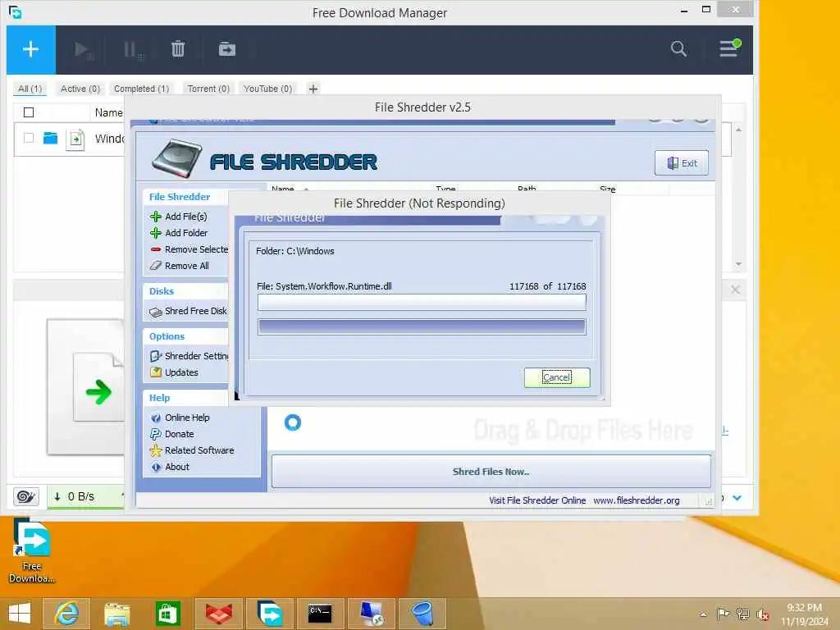Viewport: 840px width, 630px height.
Task: Click Add Folder in the sidebar
Action: coord(186,233)
